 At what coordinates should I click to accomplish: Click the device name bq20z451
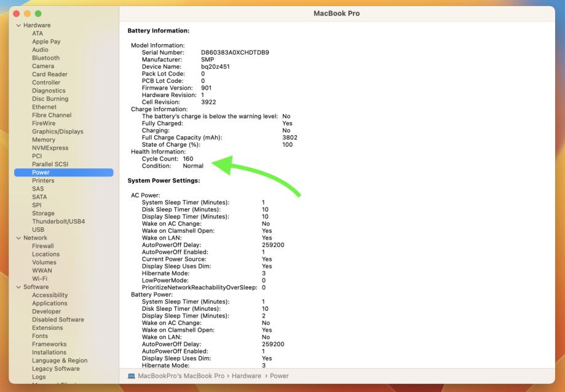click(215, 66)
